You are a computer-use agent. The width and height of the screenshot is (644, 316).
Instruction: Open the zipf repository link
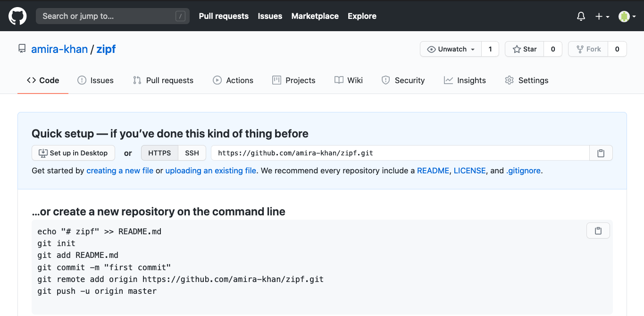pyautogui.click(x=106, y=49)
